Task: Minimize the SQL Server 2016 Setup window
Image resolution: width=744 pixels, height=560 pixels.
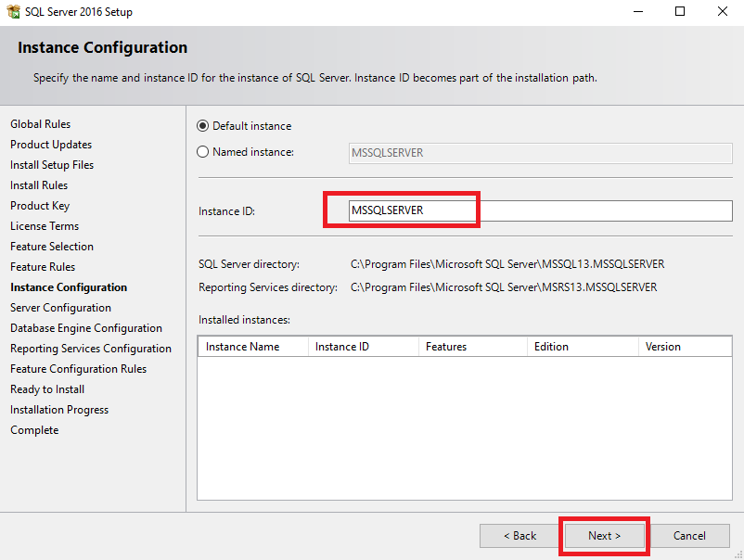Action: pyautogui.click(x=638, y=11)
